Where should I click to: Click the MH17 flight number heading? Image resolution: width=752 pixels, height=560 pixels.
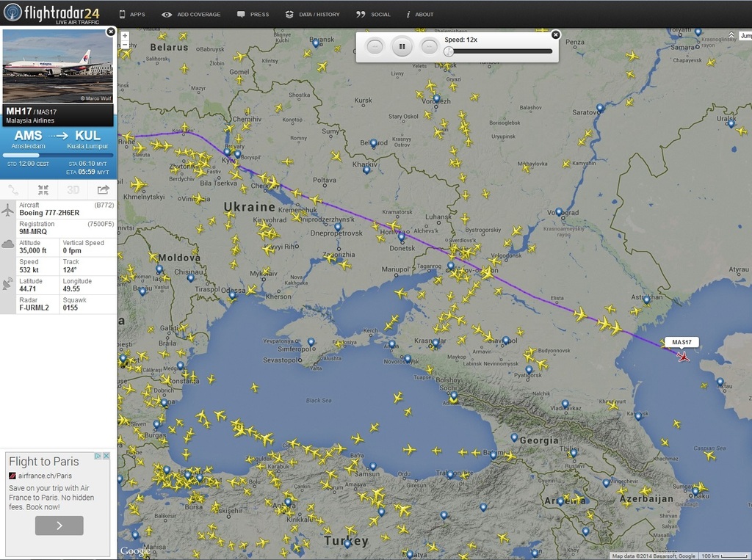click(18, 112)
